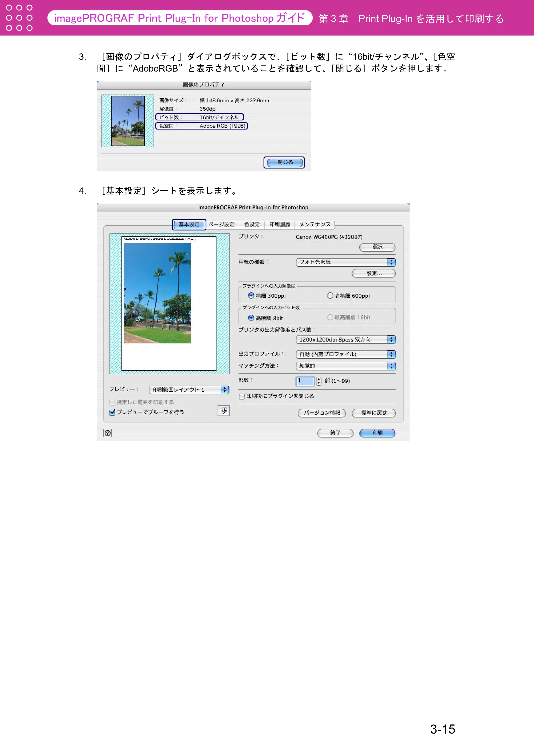The image size is (534, 756).
Task: Toggle 指定した範囲を印刷する checkbox
Action: pyautogui.click(x=112, y=402)
